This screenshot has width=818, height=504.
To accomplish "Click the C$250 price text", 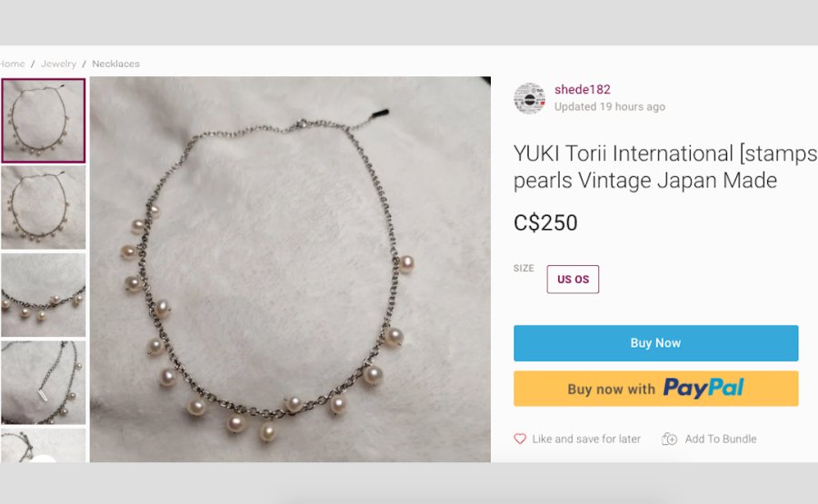I will click(545, 223).
